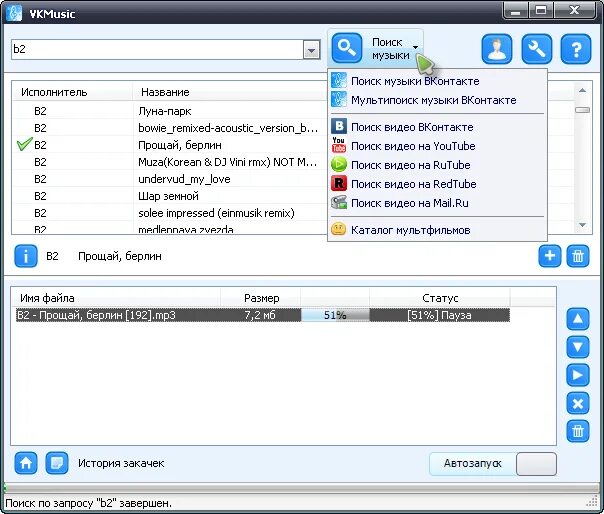This screenshot has width=604, height=514.
Task: Click the 51% download progress bar
Action: pos(335,315)
